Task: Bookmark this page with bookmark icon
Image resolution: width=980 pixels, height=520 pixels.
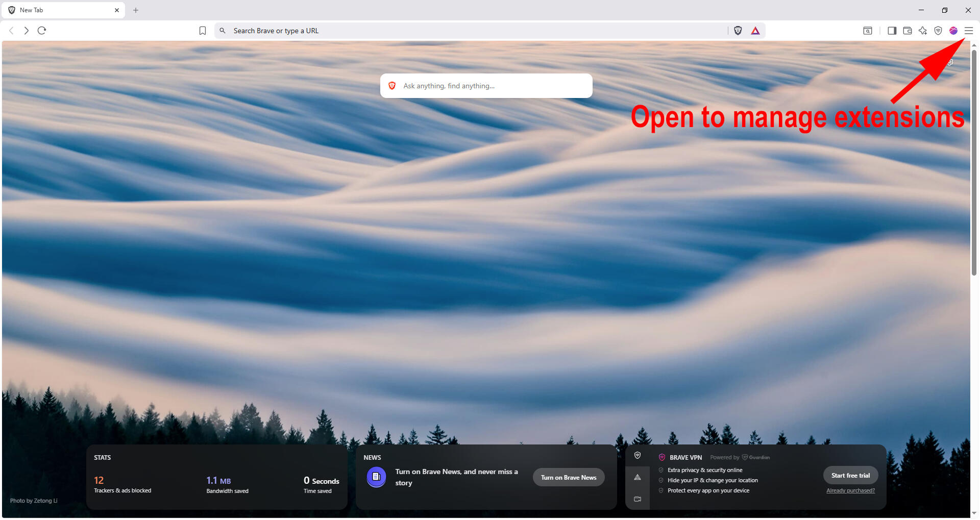Action: pyautogui.click(x=203, y=31)
